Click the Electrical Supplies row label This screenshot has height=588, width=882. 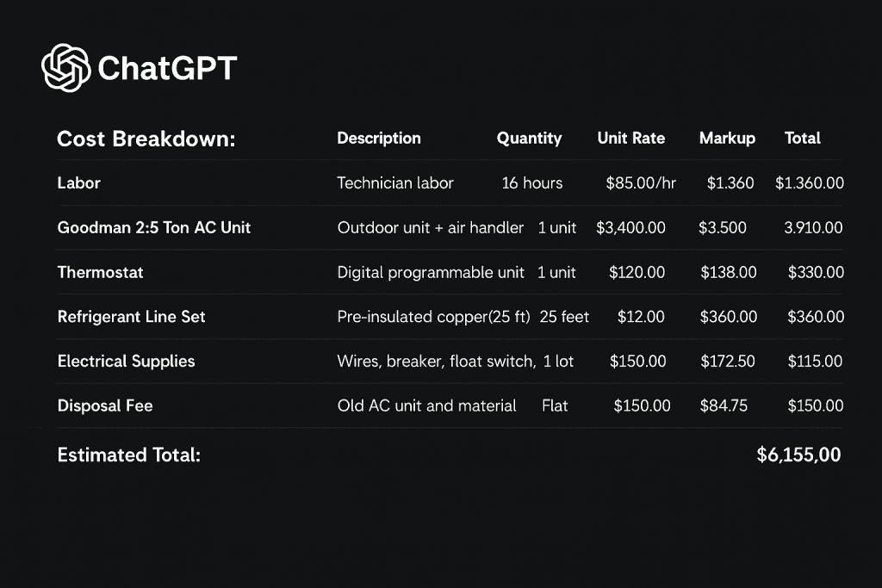(x=126, y=362)
